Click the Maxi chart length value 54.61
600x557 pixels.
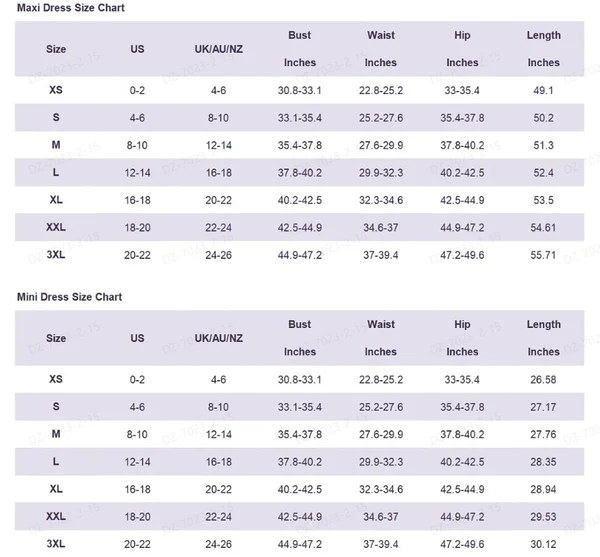(544, 228)
